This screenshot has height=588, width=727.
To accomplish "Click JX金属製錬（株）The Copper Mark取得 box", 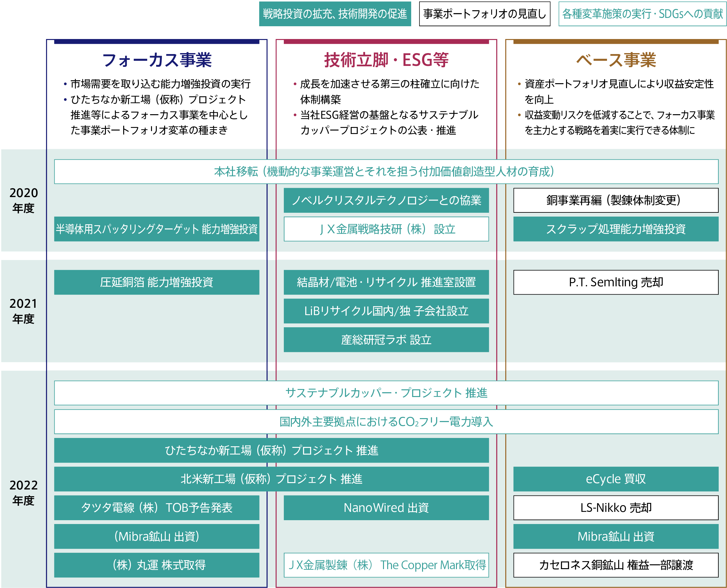I will tap(386, 565).
